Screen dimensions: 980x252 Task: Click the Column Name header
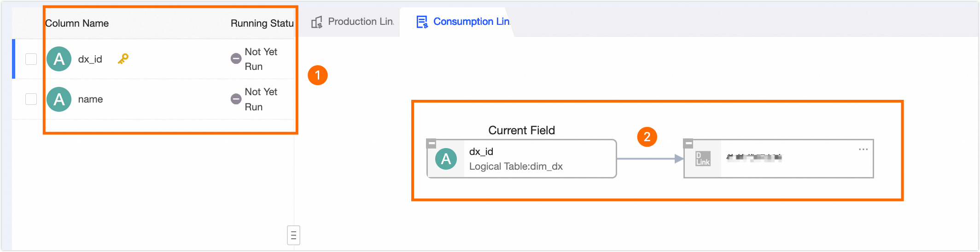[x=77, y=23]
